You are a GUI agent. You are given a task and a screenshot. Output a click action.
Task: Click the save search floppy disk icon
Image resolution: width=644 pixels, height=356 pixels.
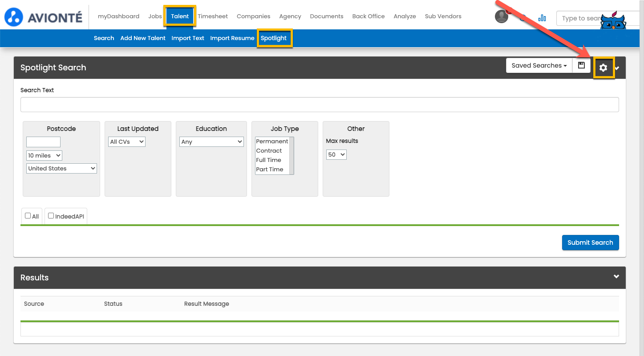(581, 65)
